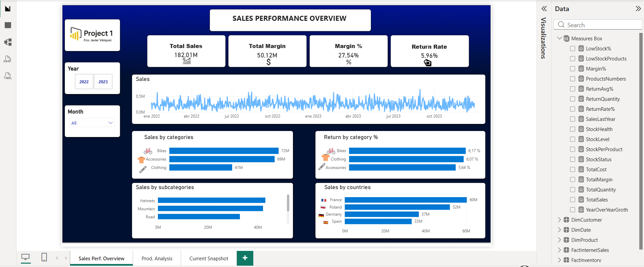The image size is (644, 267).
Task: Expand the DimCustomer table
Action: (559, 220)
